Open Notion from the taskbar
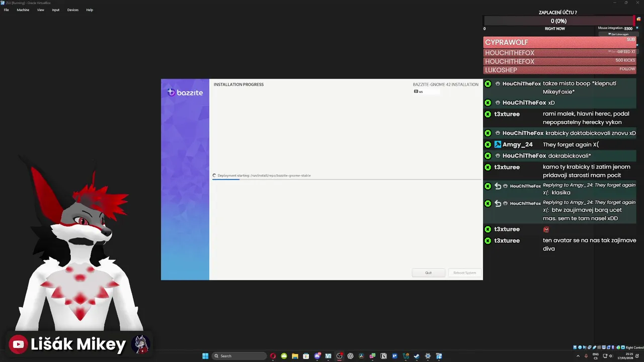The image size is (644, 362). coord(383,356)
